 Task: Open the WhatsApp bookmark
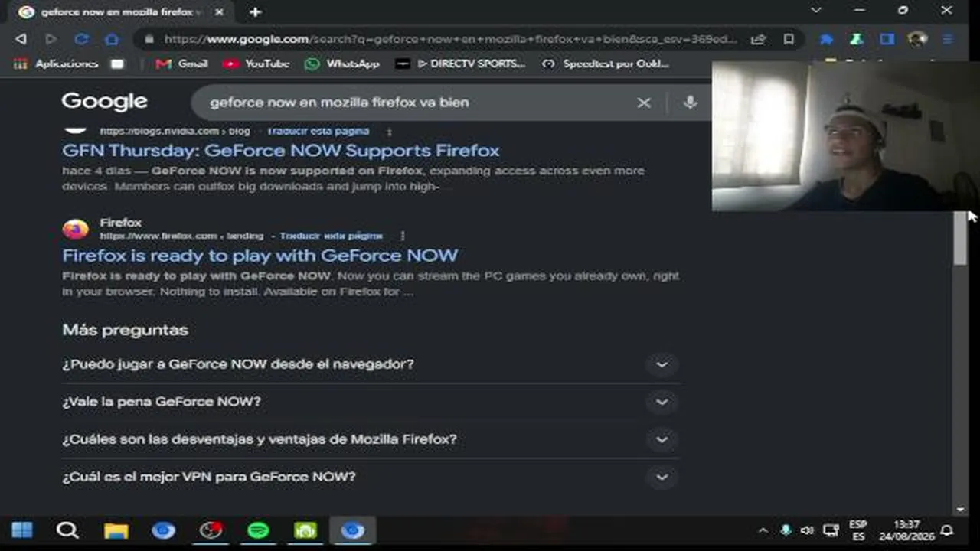[x=342, y=64]
